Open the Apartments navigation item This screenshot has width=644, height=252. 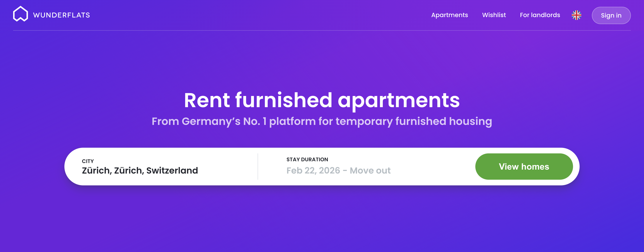point(449,15)
